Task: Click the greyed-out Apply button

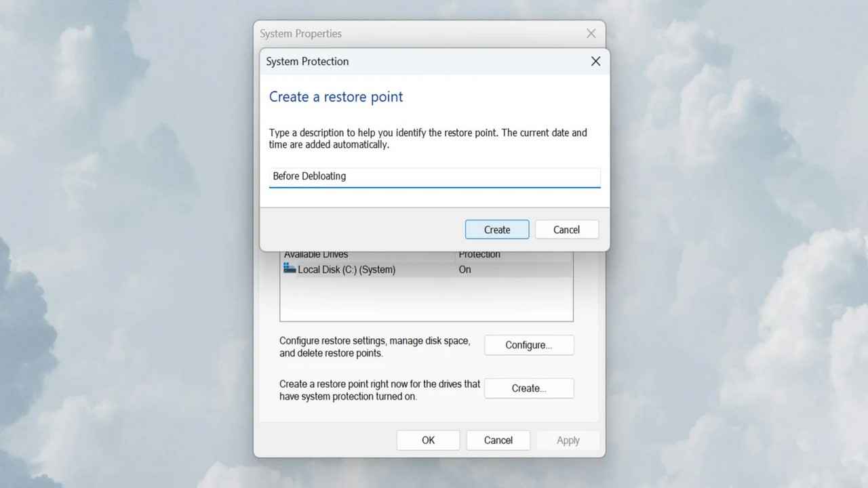Action: tap(568, 441)
